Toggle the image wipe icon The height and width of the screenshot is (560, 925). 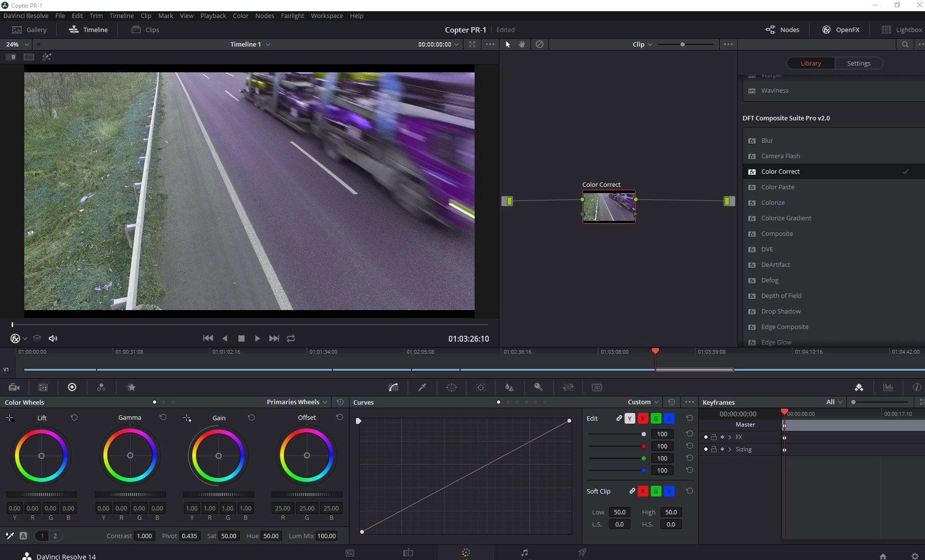tap(10, 57)
